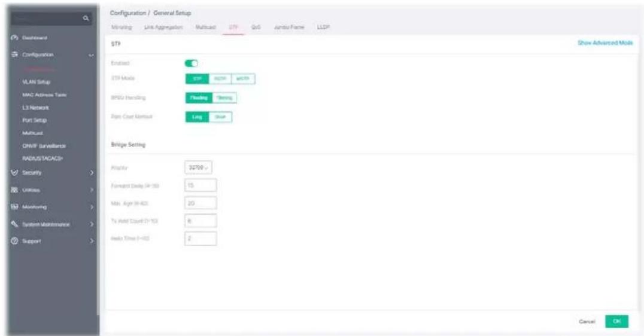Image resolution: width=644 pixels, height=336 pixels.
Task: Open the Jumbo Frame tab
Action: (288, 27)
